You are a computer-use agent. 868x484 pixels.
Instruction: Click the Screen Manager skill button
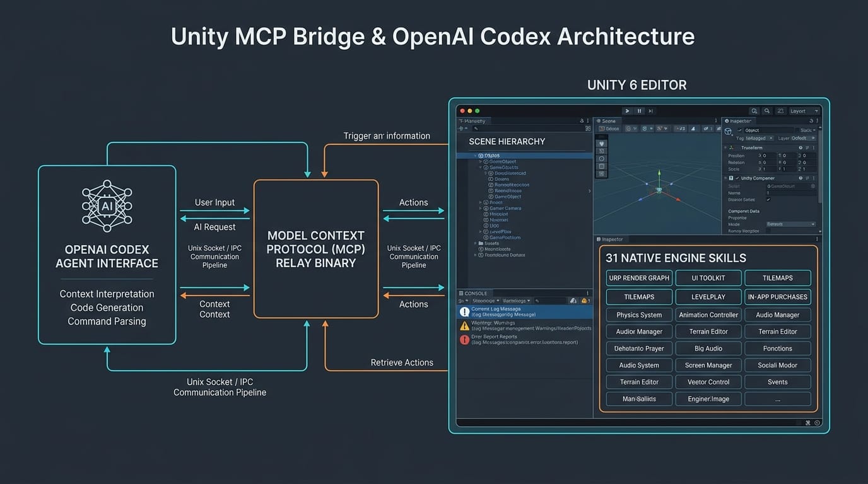coord(708,365)
